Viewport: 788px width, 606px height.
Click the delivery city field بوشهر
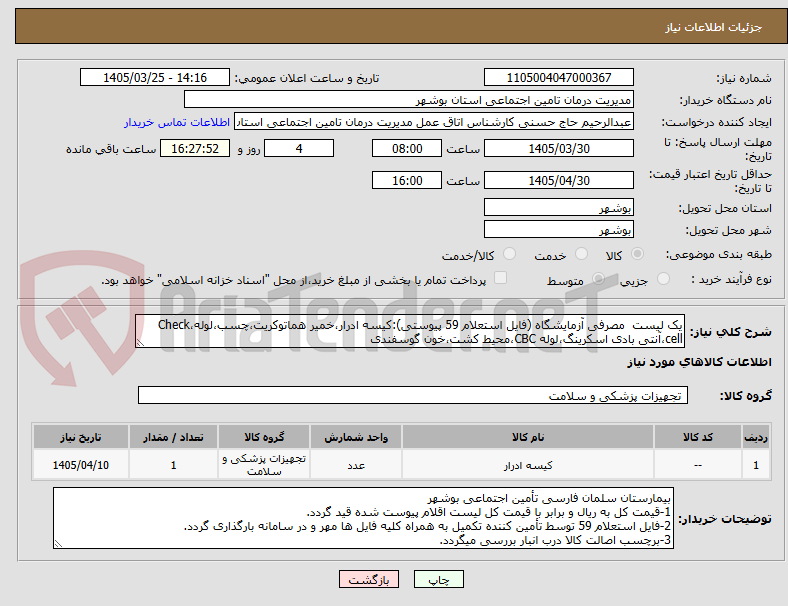[x=559, y=229]
